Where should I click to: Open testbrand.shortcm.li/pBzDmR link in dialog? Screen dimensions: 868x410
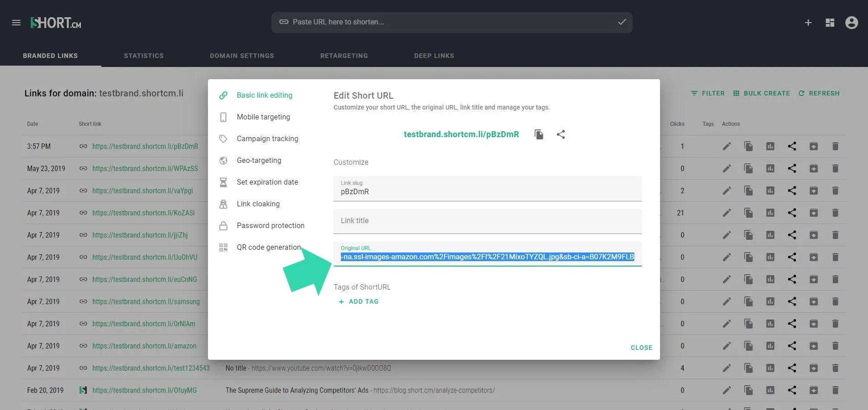click(x=461, y=134)
